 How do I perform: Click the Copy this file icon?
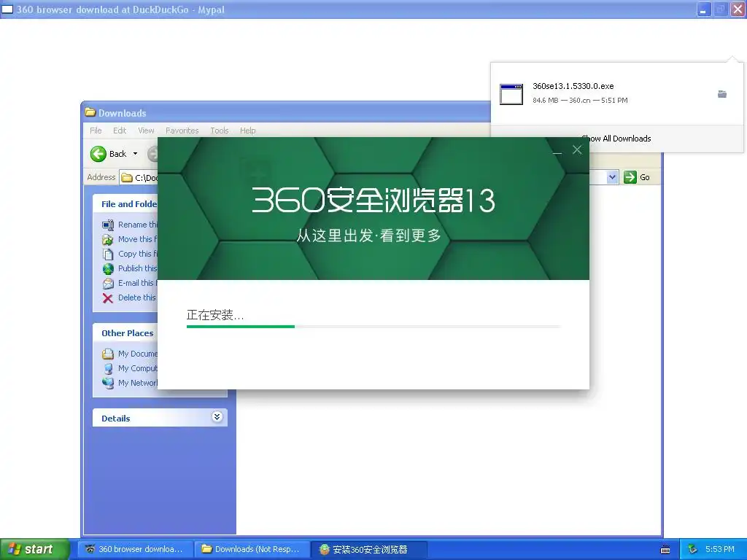(108, 254)
